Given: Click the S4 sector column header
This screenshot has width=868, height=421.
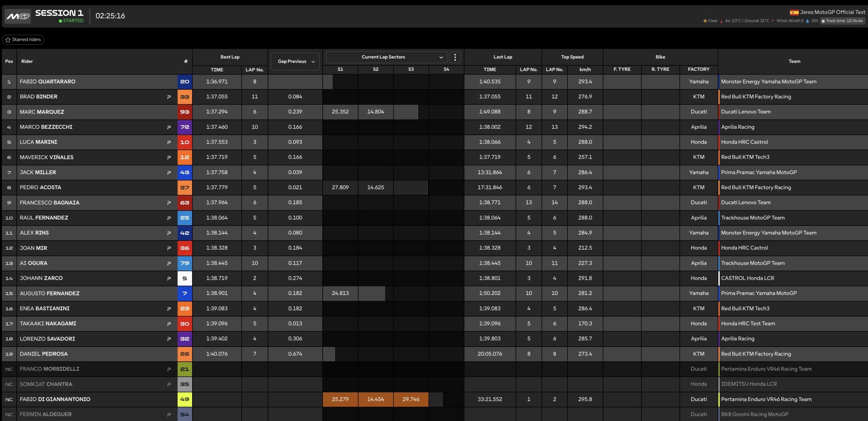Looking at the screenshot, I should click(446, 70).
